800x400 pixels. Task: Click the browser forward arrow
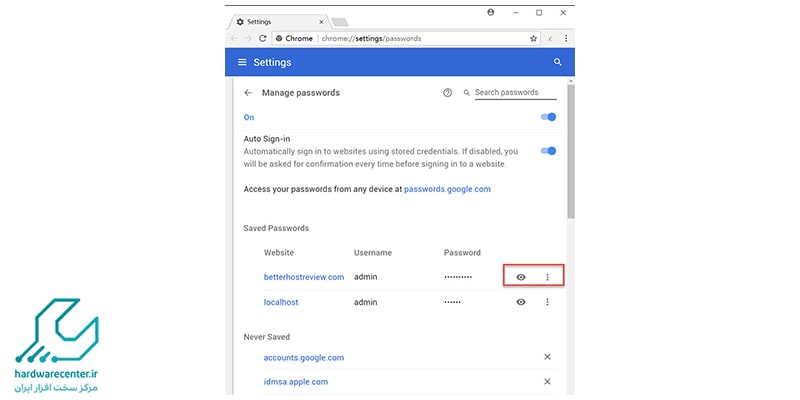click(x=248, y=38)
